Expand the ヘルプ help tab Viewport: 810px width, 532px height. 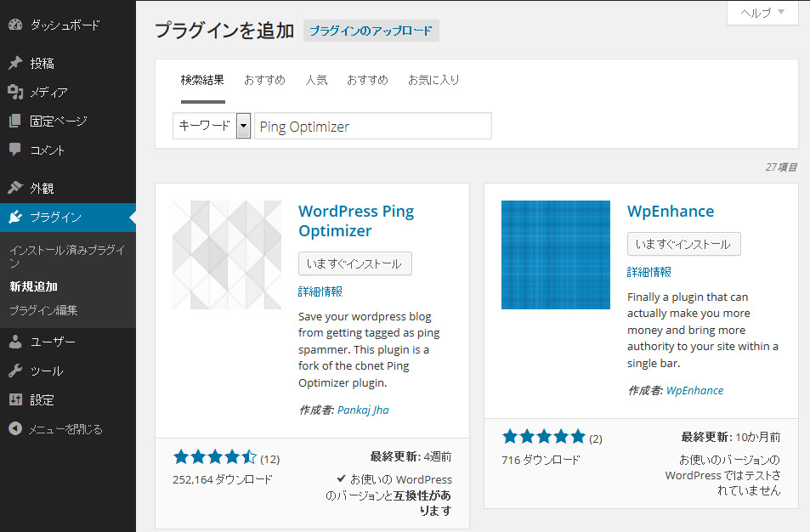click(762, 13)
